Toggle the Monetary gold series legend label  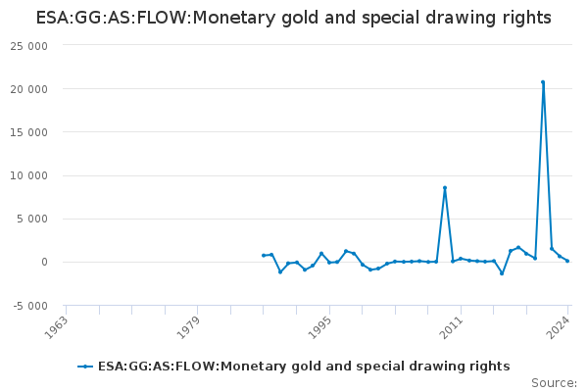click(x=304, y=367)
